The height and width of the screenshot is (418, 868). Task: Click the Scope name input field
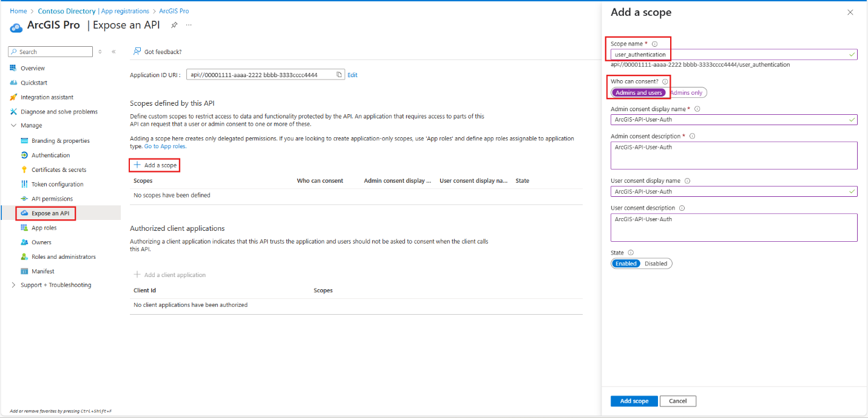734,54
